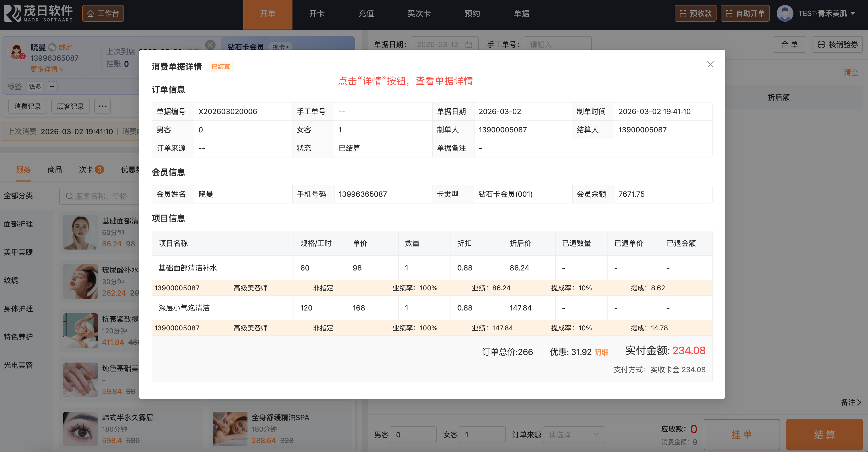
Task: Select the 全身舒缓精油SPA service thumbnail
Action: pos(230,429)
